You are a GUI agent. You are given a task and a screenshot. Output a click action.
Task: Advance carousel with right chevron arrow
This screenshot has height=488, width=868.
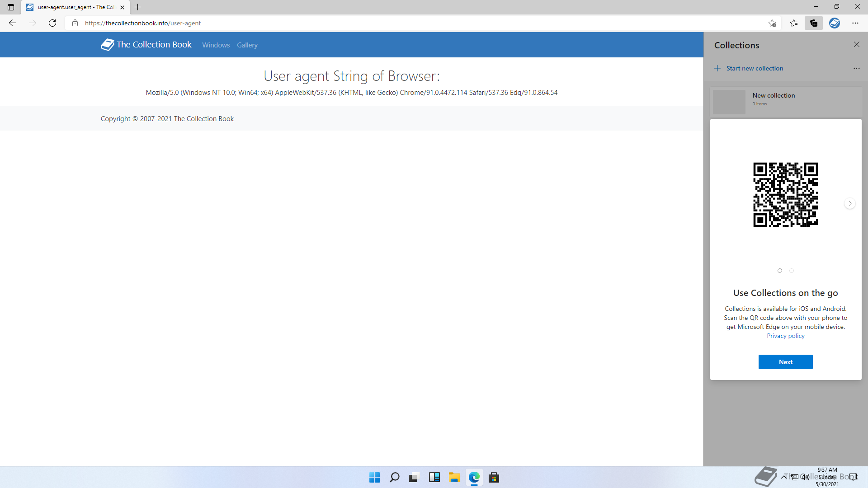pos(850,203)
